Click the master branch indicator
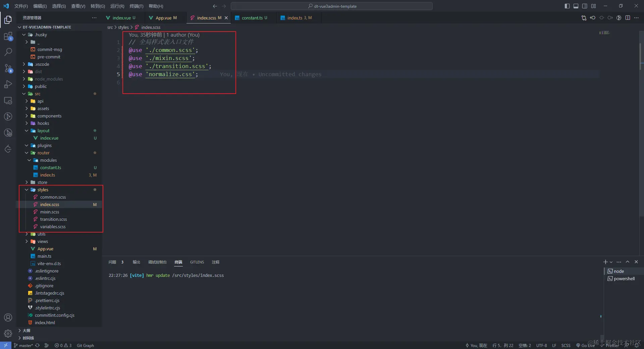This screenshot has height=349, width=644. tap(23, 345)
